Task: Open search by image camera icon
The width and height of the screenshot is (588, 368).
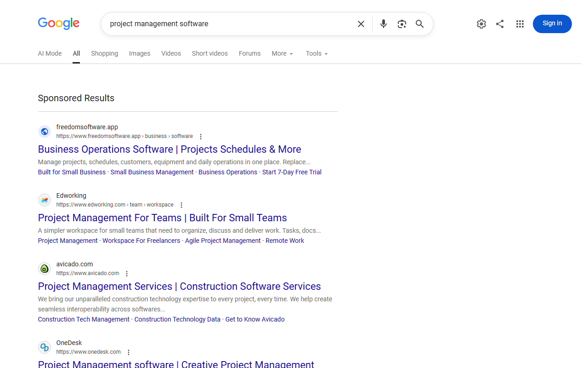Action: coord(402,24)
